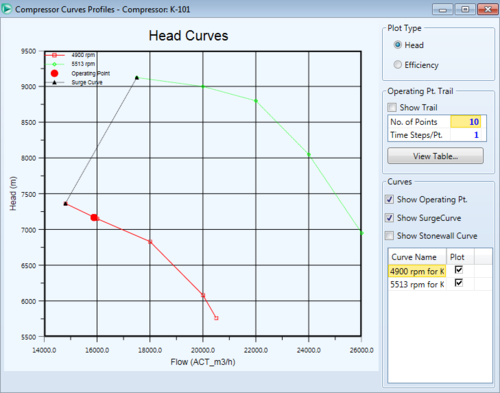The width and height of the screenshot is (500, 393).
Task: Click the Plot column header
Action: pyautogui.click(x=460, y=257)
